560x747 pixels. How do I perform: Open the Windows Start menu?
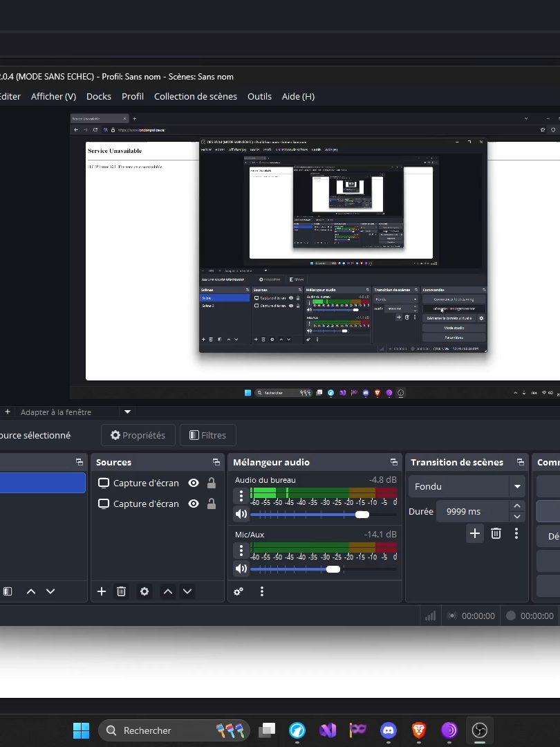81,730
